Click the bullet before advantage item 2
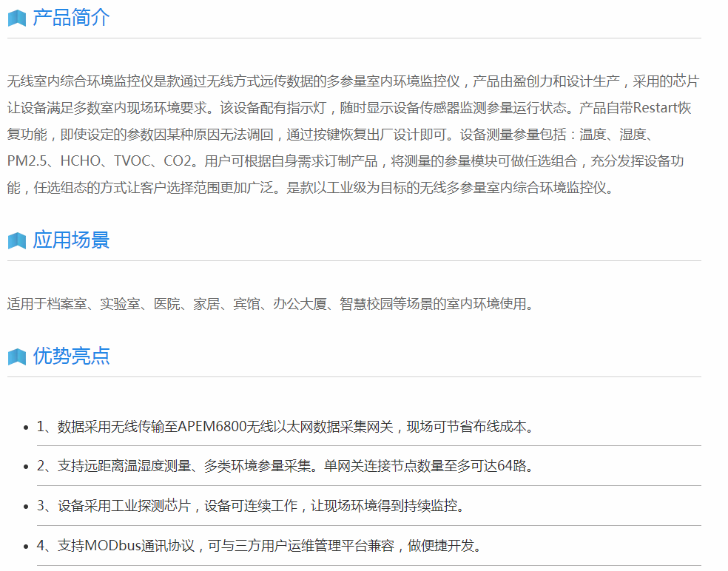Screen dimensions: 728x571 (x=27, y=467)
